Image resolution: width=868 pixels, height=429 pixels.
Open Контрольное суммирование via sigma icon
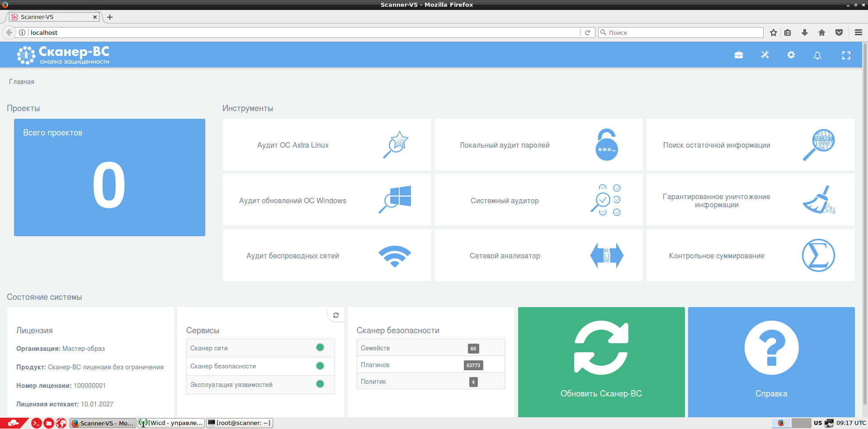818,255
